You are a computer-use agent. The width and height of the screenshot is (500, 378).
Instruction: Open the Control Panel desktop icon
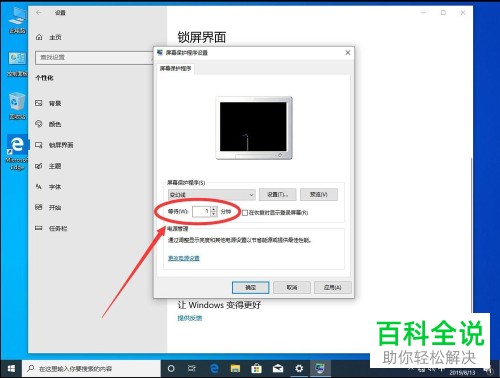17,63
